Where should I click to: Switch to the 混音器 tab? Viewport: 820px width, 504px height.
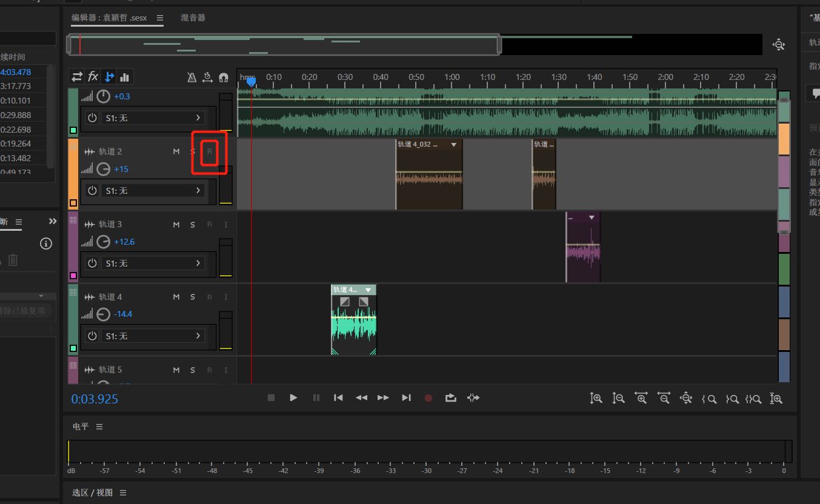click(x=193, y=18)
